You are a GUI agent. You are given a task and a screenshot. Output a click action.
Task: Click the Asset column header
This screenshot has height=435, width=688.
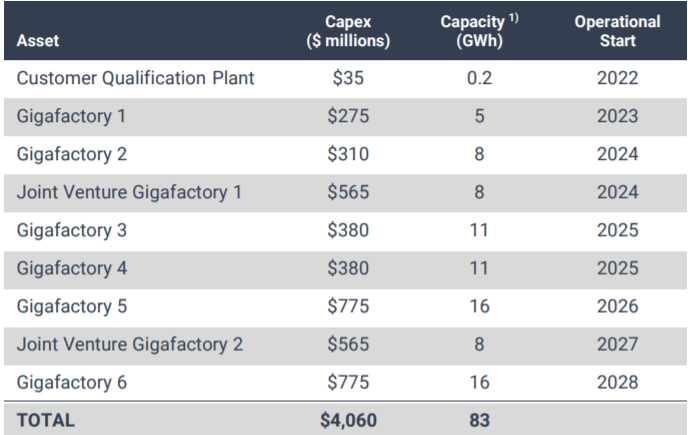38,41
